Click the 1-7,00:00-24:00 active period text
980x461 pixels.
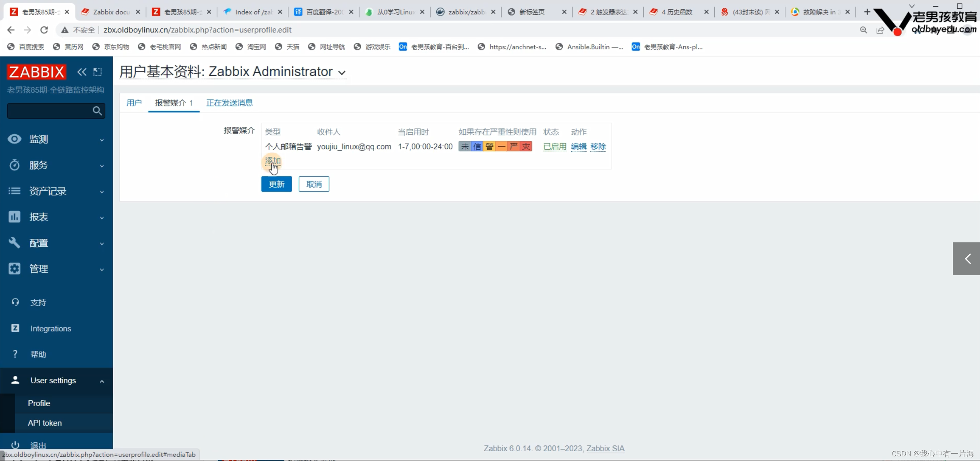pyautogui.click(x=425, y=146)
